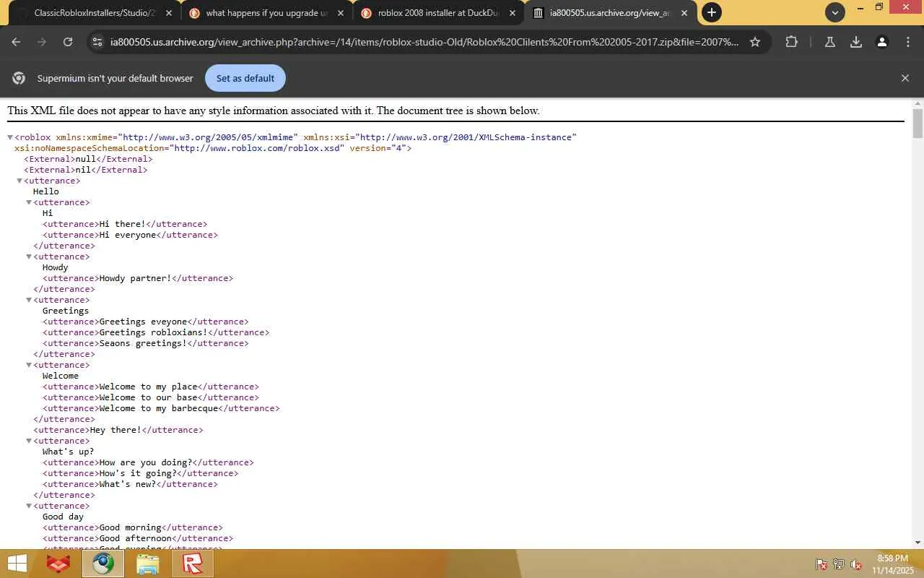This screenshot has height=578, width=924.
Task: Click the 'Welcome to my barbecque' line
Action: pyautogui.click(x=161, y=408)
